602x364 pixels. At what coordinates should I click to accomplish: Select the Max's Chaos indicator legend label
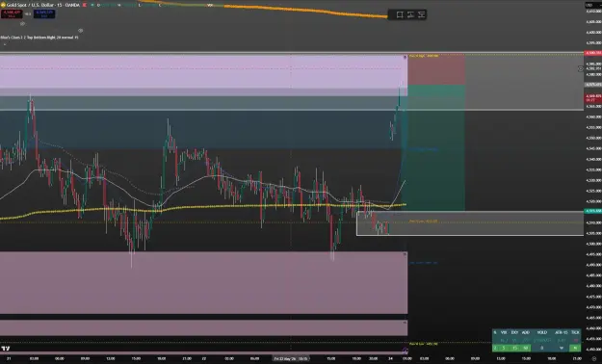39,38
